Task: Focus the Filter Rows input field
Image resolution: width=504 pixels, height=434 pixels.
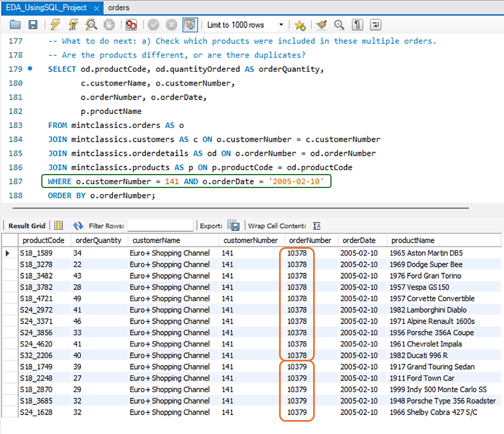Action: (160, 225)
